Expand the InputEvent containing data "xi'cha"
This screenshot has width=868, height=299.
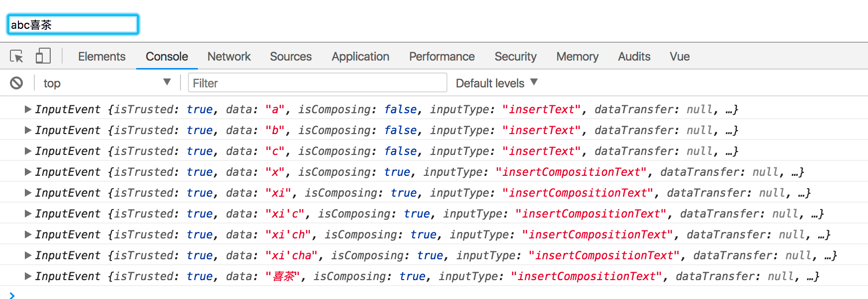click(x=27, y=255)
